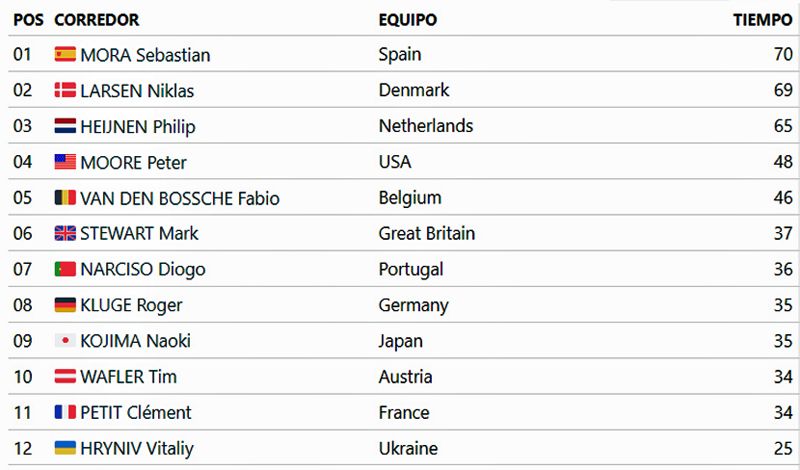The image size is (800, 470).
Task: Click the Germany team name
Action: pyautogui.click(x=413, y=305)
